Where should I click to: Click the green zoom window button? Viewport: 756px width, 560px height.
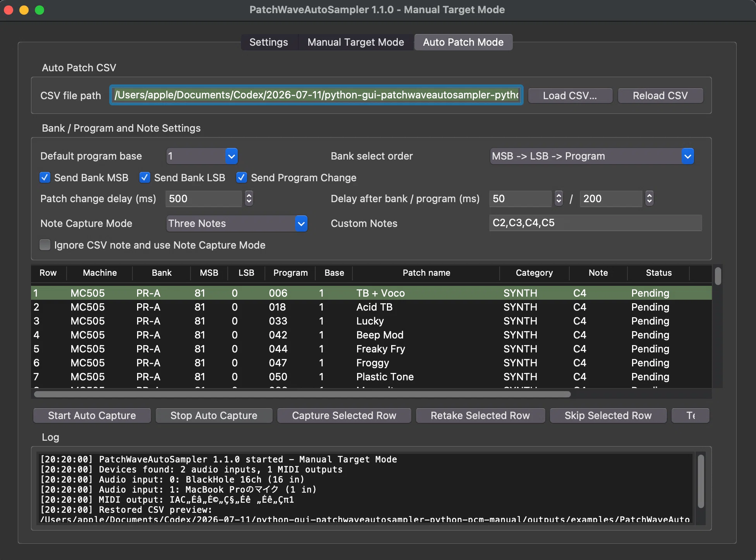pyautogui.click(x=40, y=10)
